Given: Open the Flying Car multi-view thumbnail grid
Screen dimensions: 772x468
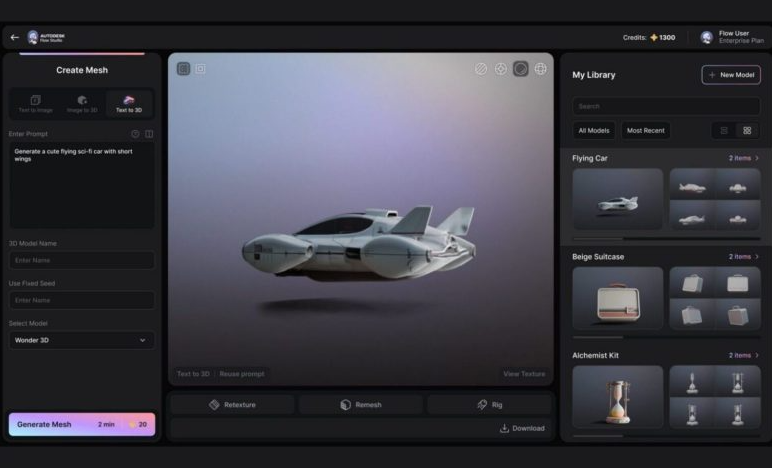Looking at the screenshot, I should [x=715, y=199].
